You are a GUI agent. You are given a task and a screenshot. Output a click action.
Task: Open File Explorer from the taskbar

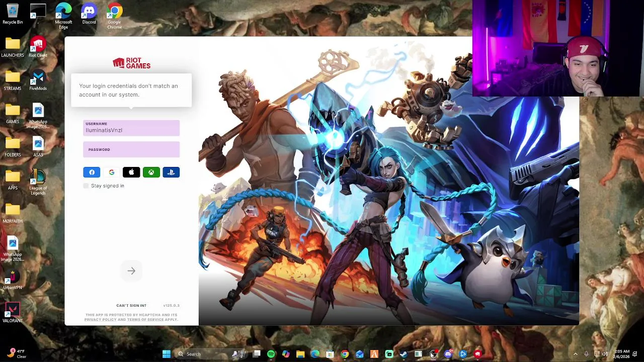click(x=300, y=354)
